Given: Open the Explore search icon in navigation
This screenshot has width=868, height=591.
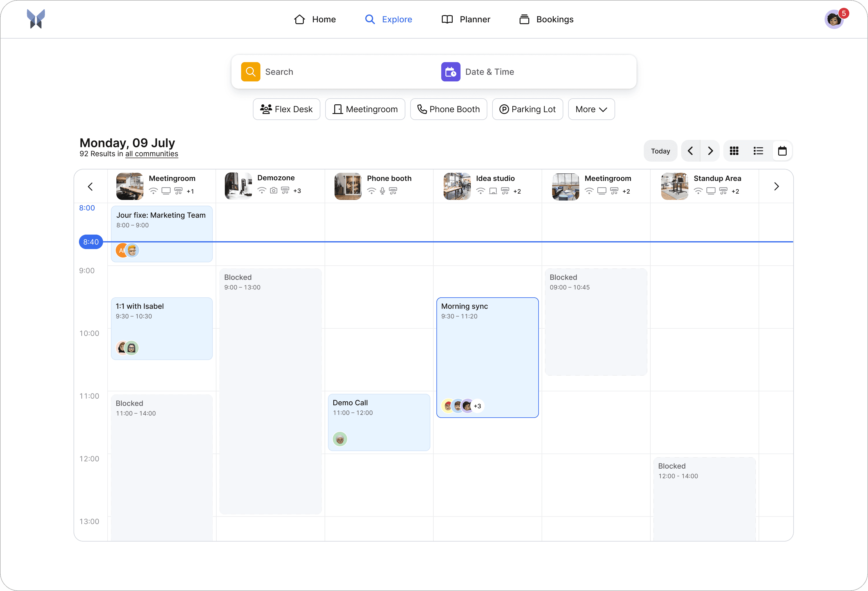Looking at the screenshot, I should pyautogui.click(x=370, y=19).
